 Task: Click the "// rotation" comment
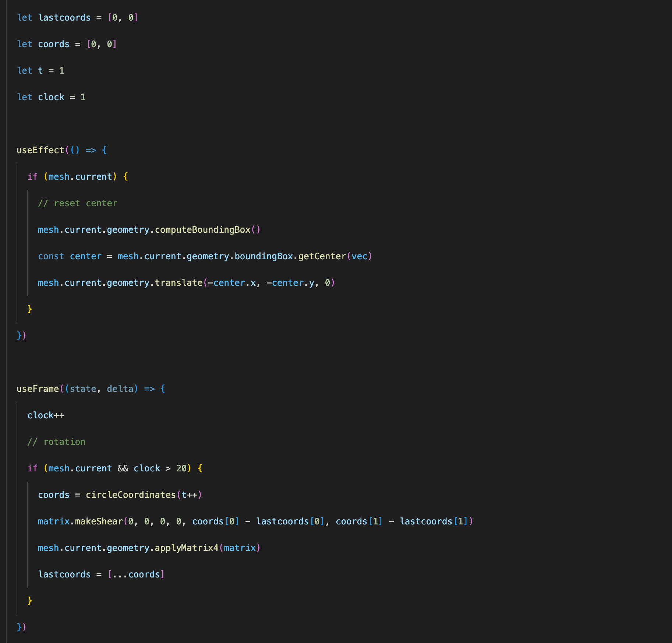click(56, 442)
